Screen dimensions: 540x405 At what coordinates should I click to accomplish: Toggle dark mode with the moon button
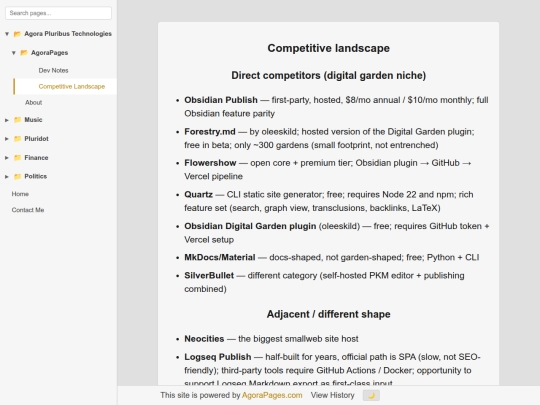[x=371, y=395]
